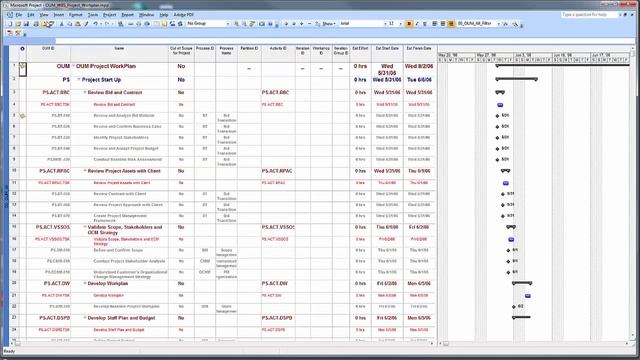Image resolution: width=640 pixels, height=360 pixels.
Task: Open the Show outline level dropdown
Action: (329, 24)
